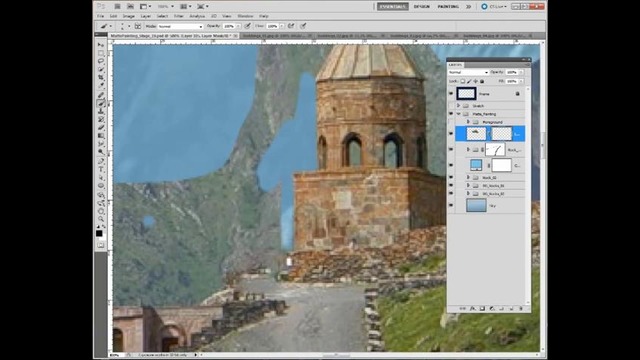The width and height of the screenshot is (640, 360).
Task: Select the Clone Stamp tool
Action: tap(101, 111)
